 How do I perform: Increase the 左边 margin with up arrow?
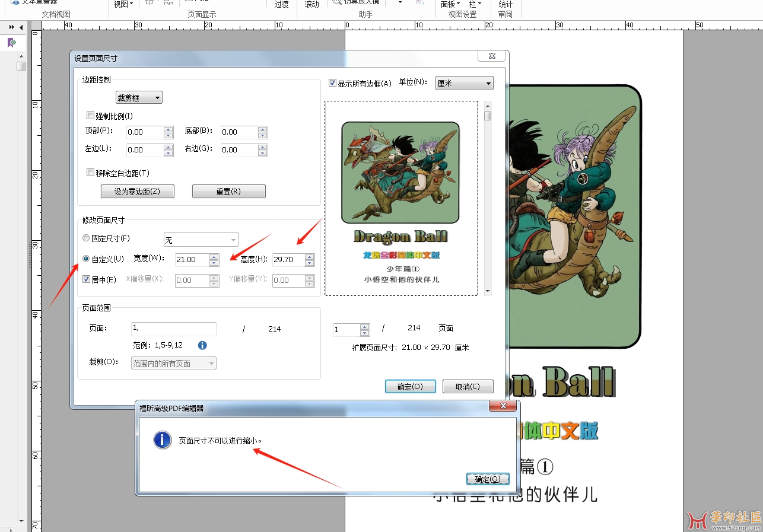[169, 147]
